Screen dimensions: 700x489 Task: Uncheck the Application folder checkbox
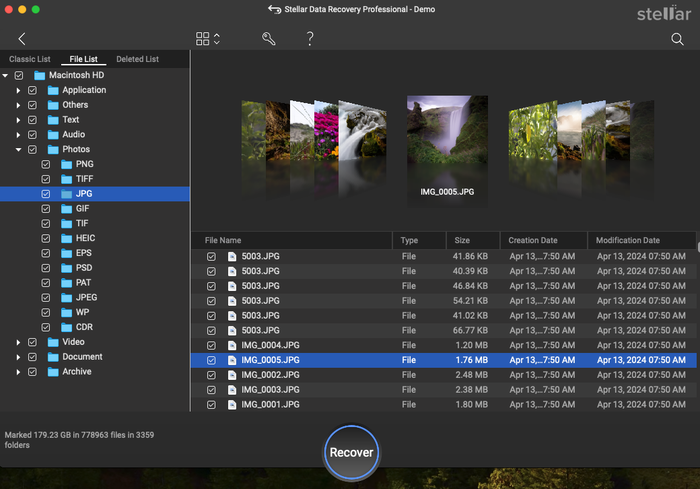(x=32, y=90)
